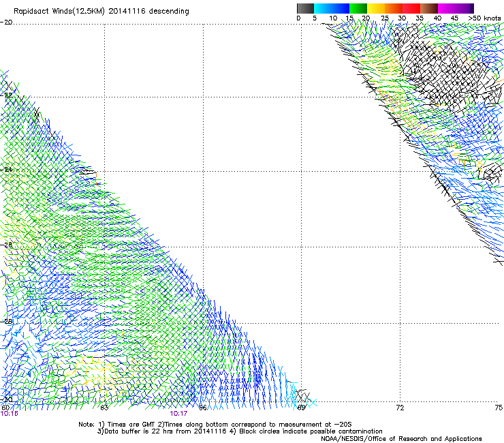Click the brown 35–40 knots legend swatch
Screen dimensions: 504x443
point(429,8)
